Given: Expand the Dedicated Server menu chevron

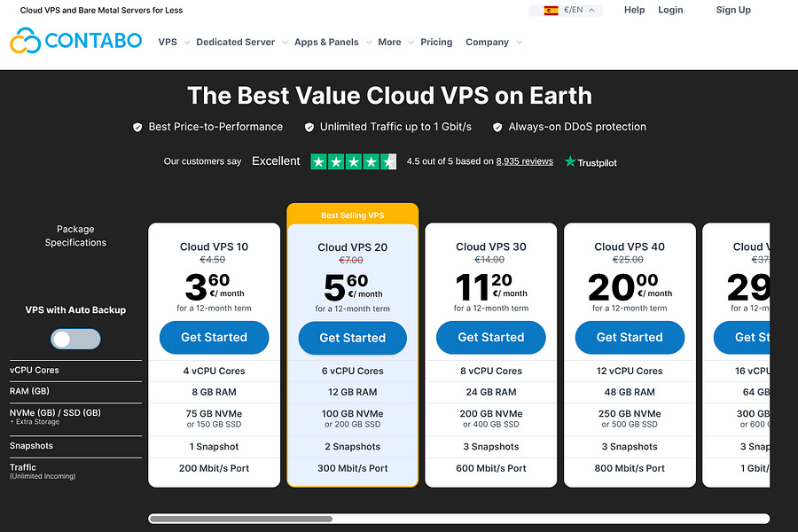Looking at the screenshot, I should [285, 43].
